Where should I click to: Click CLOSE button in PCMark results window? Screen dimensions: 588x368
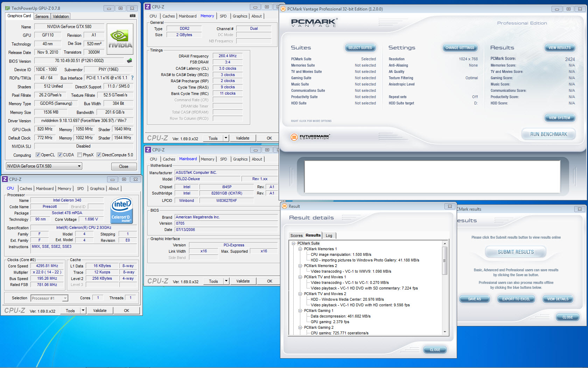pos(568,317)
